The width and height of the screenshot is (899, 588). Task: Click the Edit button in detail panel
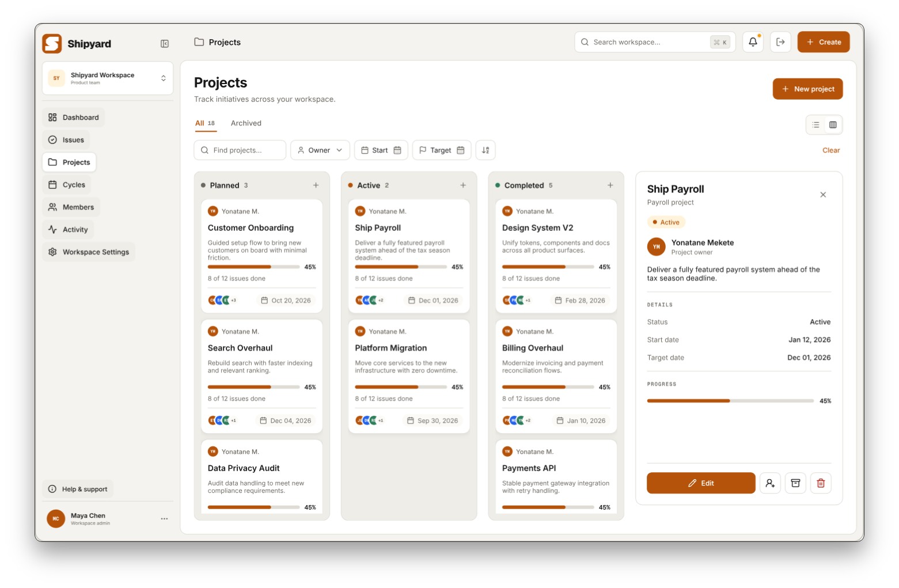(x=701, y=483)
